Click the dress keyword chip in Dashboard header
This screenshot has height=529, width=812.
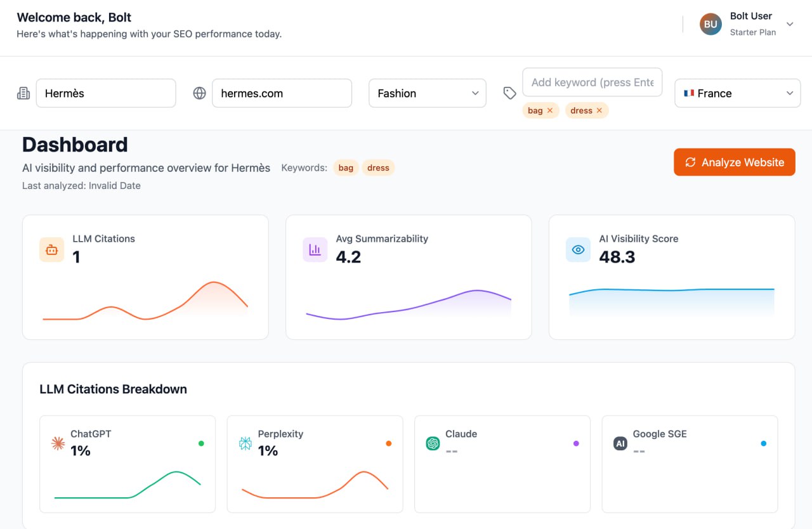click(378, 168)
